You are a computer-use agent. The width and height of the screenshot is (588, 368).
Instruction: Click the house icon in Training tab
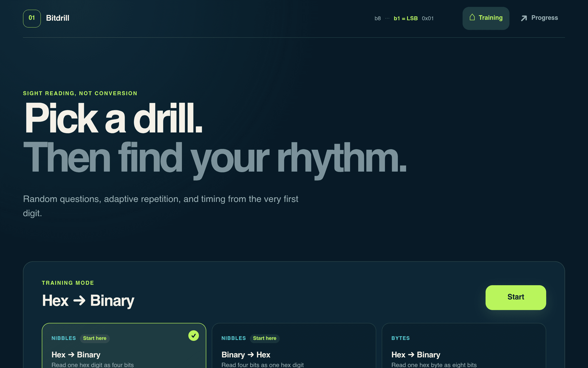[x=472, y=17]
